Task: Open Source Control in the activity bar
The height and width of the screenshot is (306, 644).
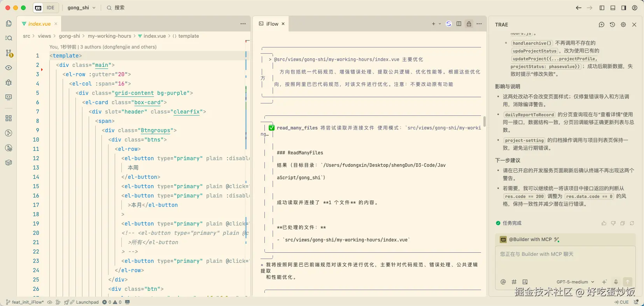Action: [9, 53]
